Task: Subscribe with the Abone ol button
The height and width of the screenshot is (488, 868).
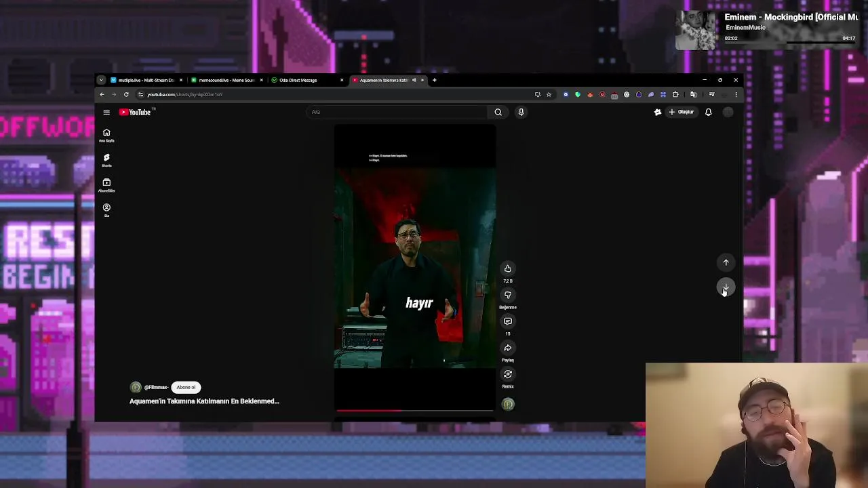Action: coord(186,387)
